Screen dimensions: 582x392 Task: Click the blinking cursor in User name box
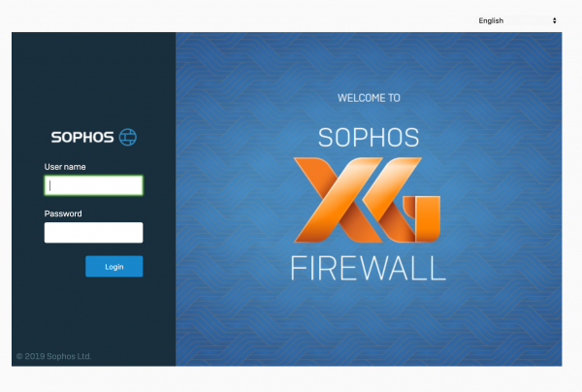(x=50, y=185)
